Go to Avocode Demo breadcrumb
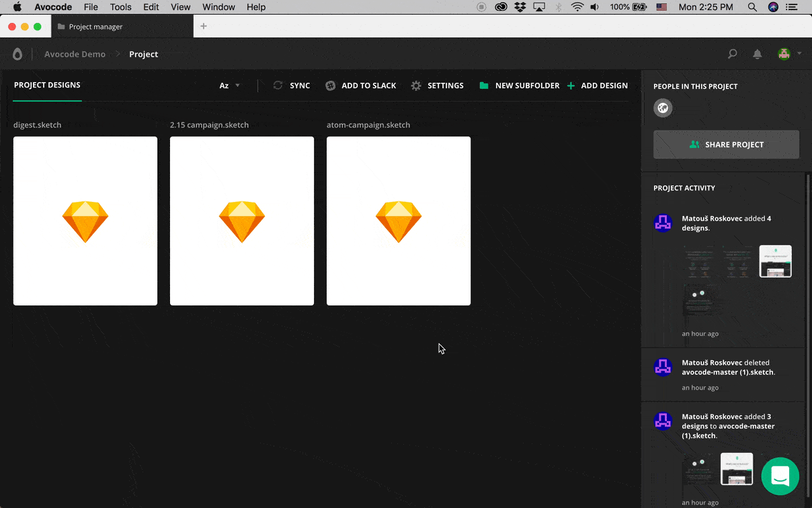This screenshot has width=812, height=508. (75, 55)
